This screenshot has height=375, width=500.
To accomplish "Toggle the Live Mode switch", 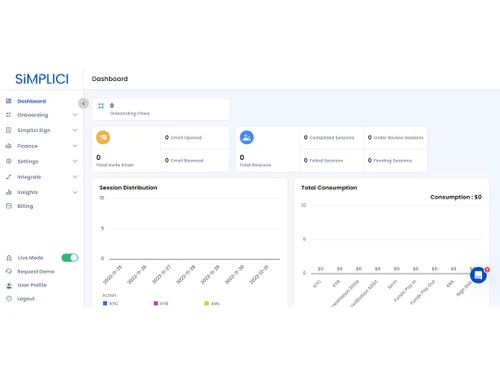I will coord(70,258).
